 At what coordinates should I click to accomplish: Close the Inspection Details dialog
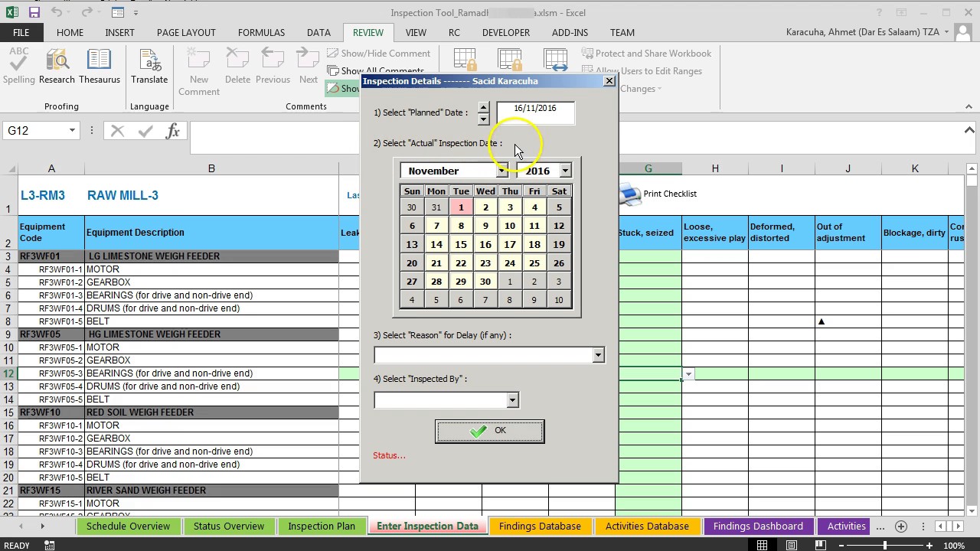(609, 81)
